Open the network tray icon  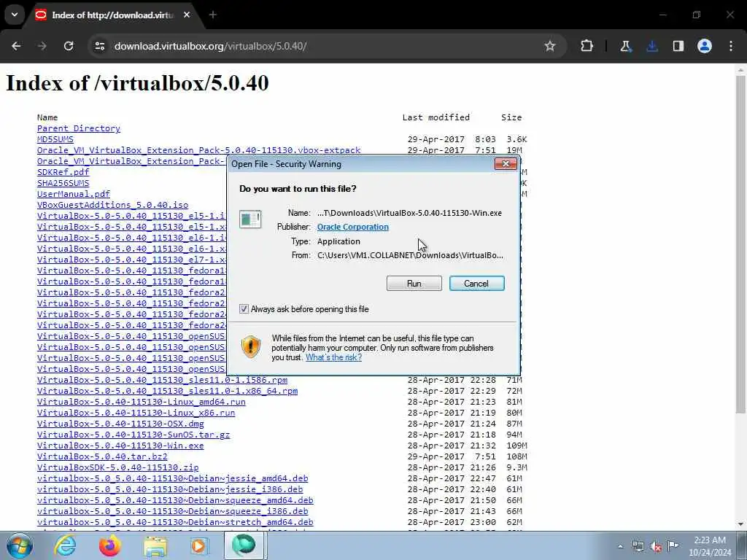pos(638,546)
